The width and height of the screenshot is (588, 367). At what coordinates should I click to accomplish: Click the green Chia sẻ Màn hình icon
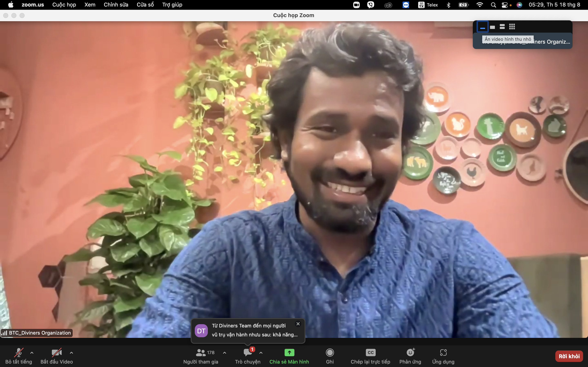[x=289, y=353]
